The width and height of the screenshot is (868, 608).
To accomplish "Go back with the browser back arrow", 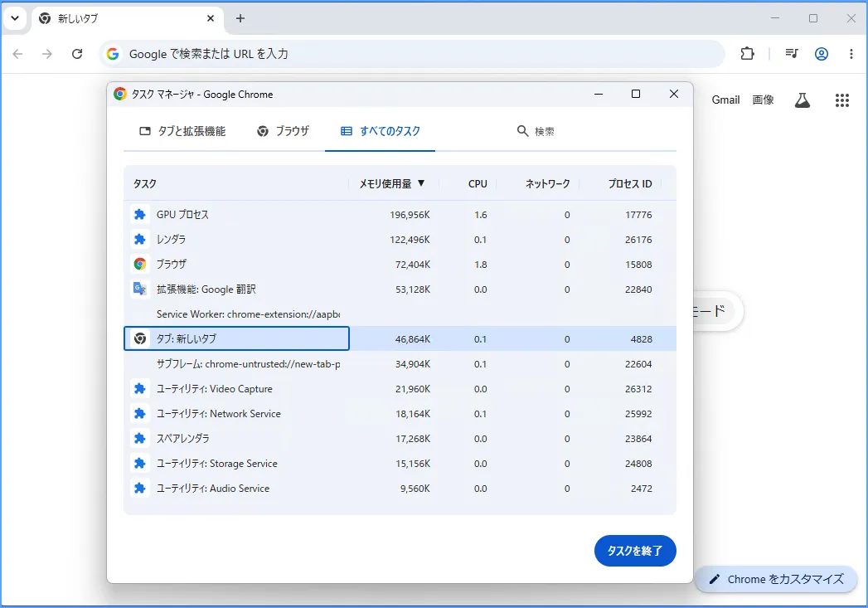I will tap(17, 54).
